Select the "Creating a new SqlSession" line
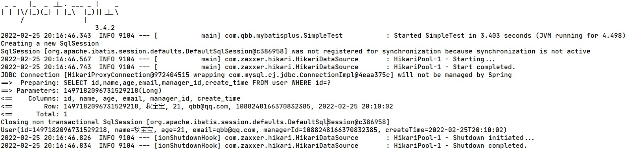 point(50,44)
